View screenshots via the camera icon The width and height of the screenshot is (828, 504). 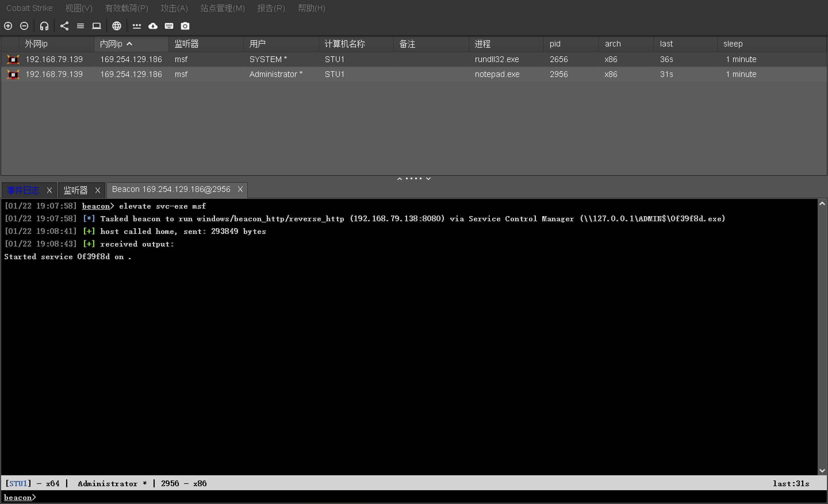click(x=185, y=26)
